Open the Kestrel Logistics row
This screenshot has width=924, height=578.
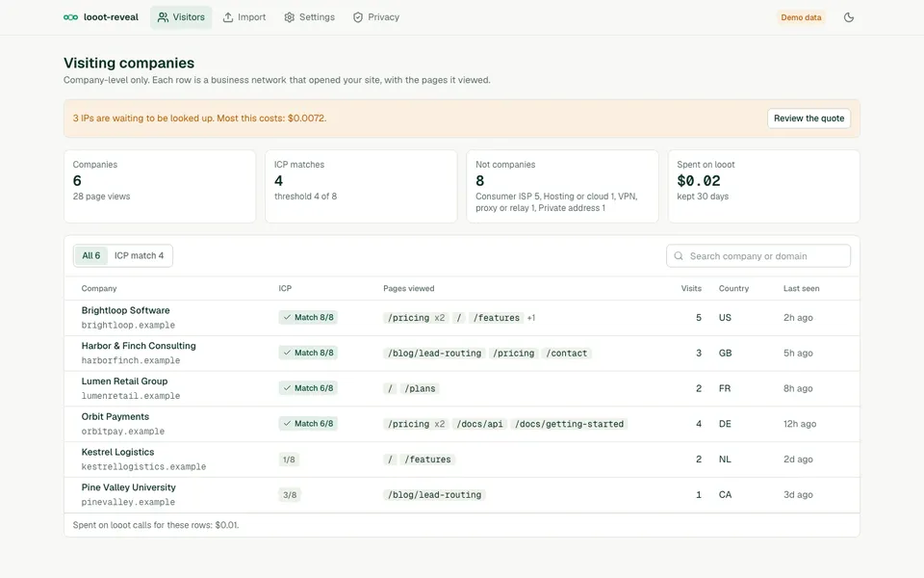tap(461, 460)
